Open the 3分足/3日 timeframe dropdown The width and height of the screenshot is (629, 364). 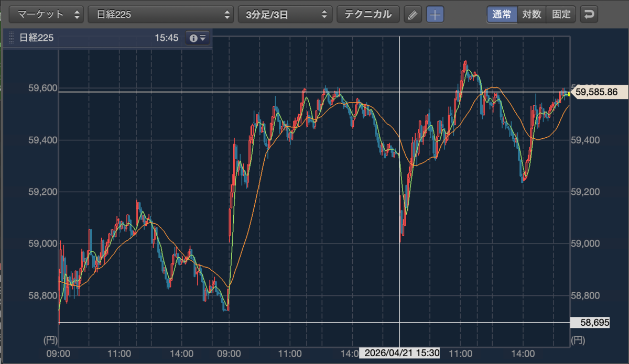point(285,14)
